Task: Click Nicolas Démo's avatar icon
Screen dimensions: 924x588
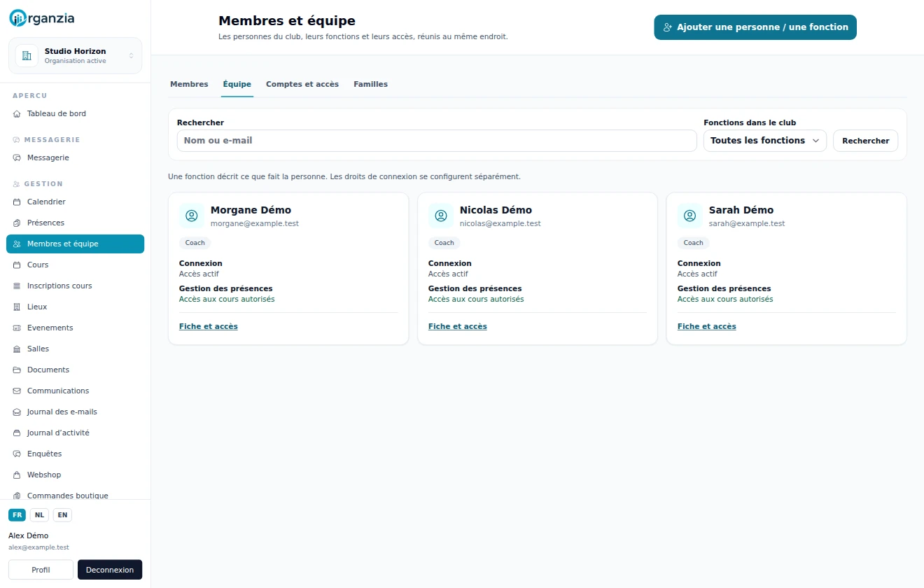Action: pyautogui.click(x=441, y=216)
